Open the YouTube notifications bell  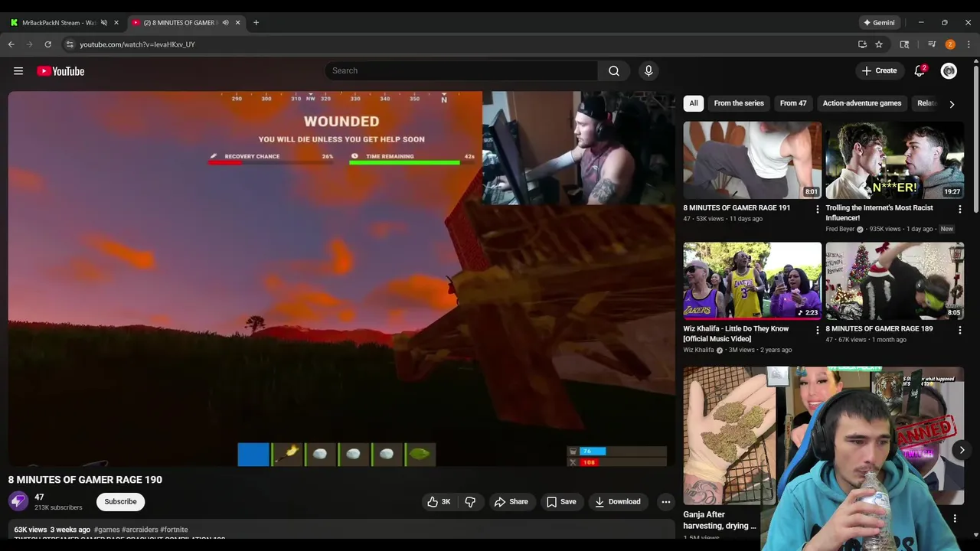pos(920,70)
